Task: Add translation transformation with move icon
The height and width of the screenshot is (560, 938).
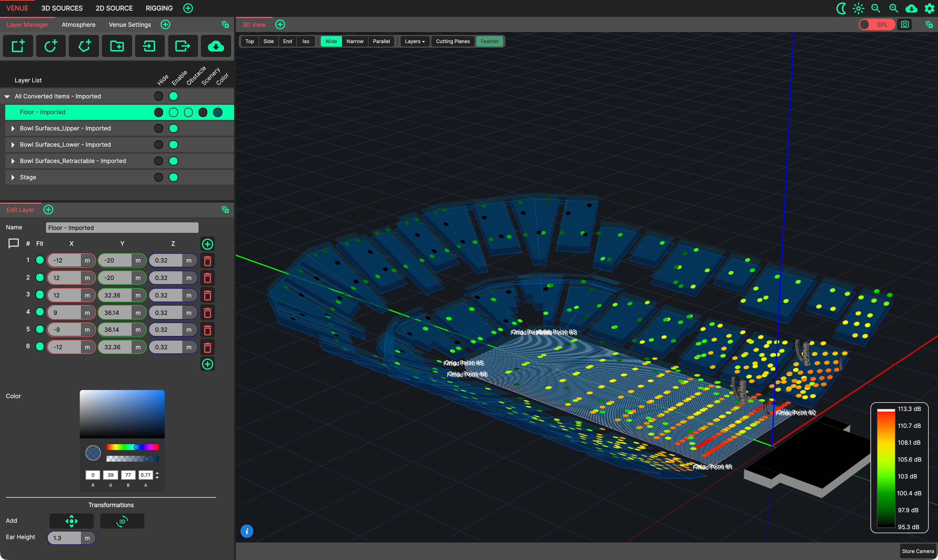Action: tap(72, 521)
